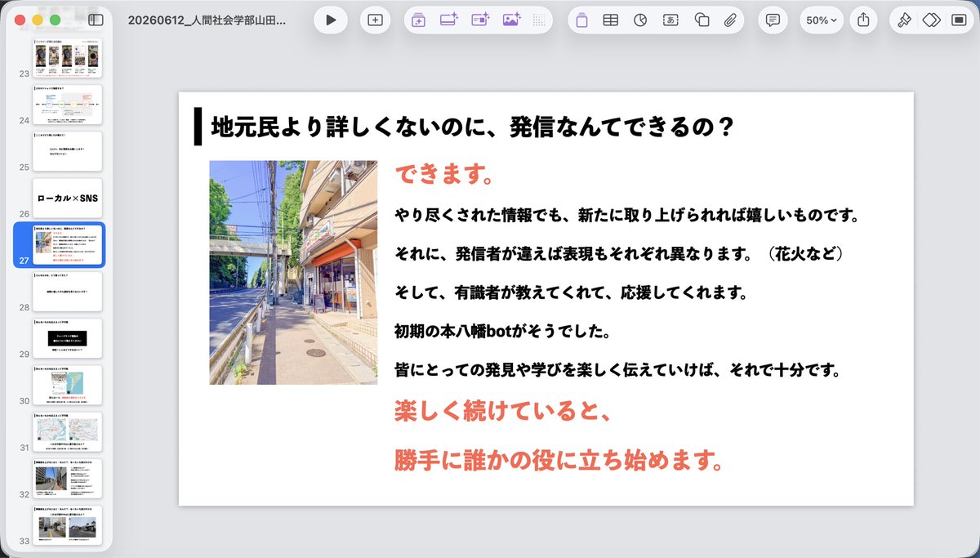Select the black bar beside the title

[197, 127]
